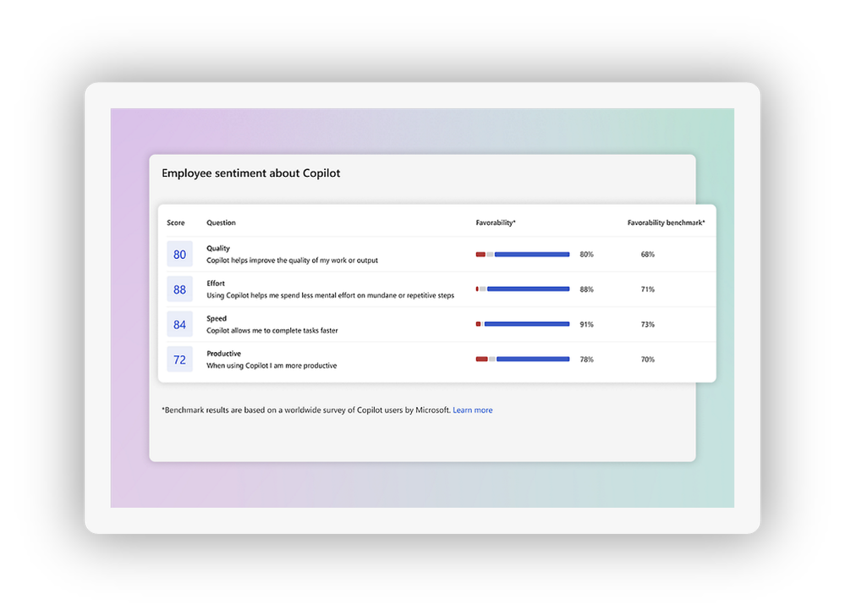Click the Productive score tile showing 72
The image size is (845, 616).
(179, 360)
